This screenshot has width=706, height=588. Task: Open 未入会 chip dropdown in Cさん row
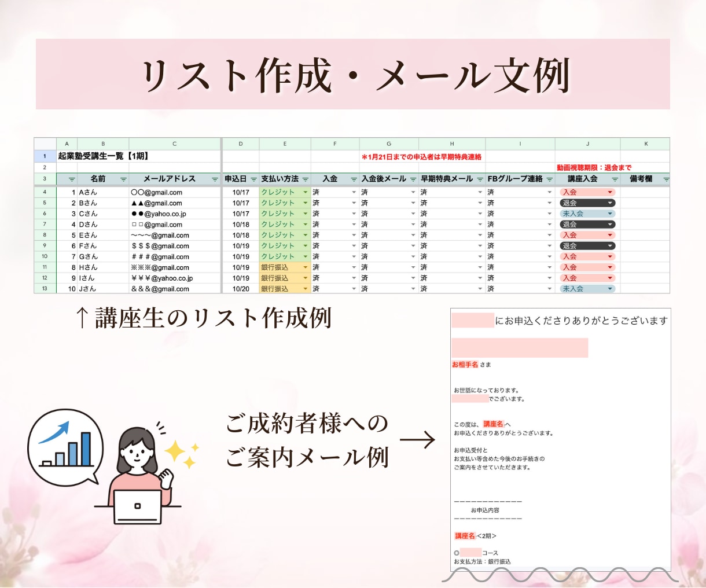610,214
